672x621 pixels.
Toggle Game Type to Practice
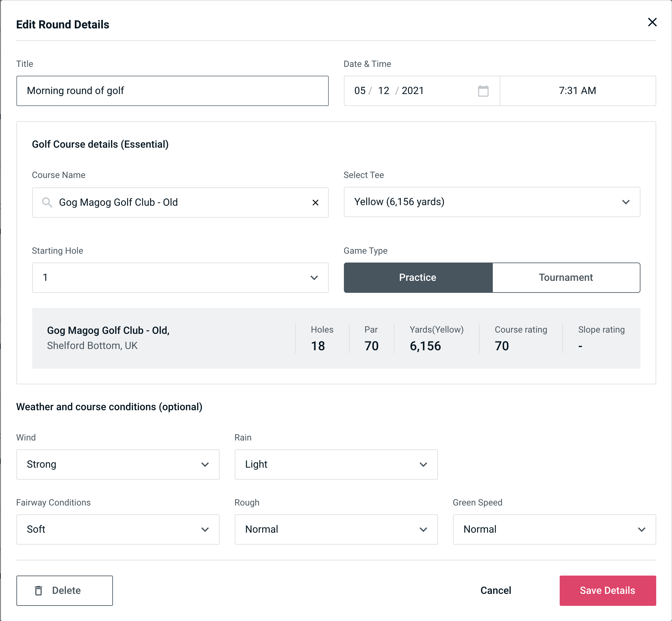(417, 278)
